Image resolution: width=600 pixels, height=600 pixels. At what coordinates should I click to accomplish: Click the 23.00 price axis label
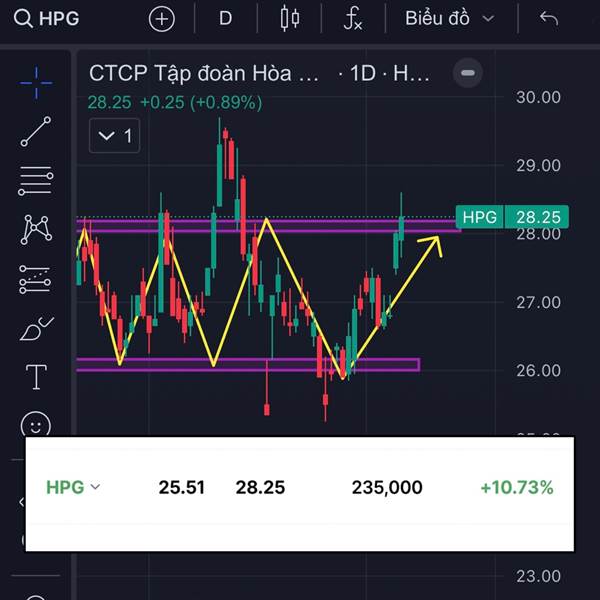coord(538,576)
